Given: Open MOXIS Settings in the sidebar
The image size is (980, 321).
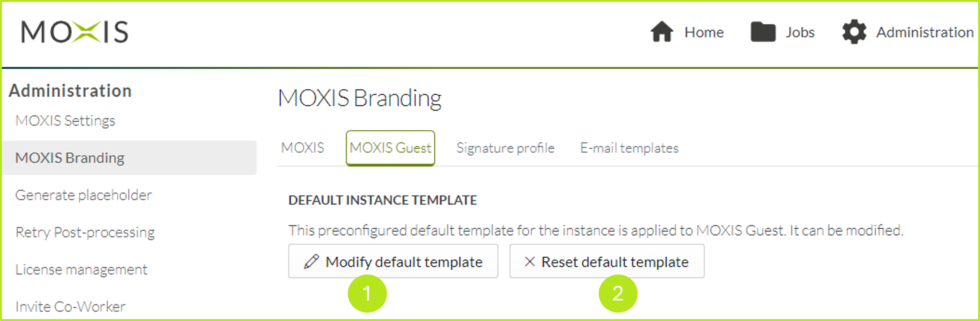Looking at the screenshot, I should pos(65,121).
